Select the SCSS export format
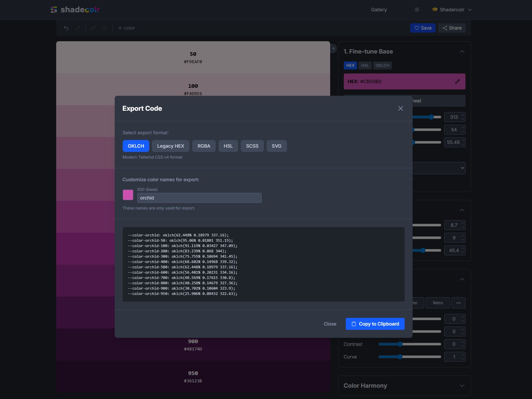This screenshot has width=532, height=399. 252,146
